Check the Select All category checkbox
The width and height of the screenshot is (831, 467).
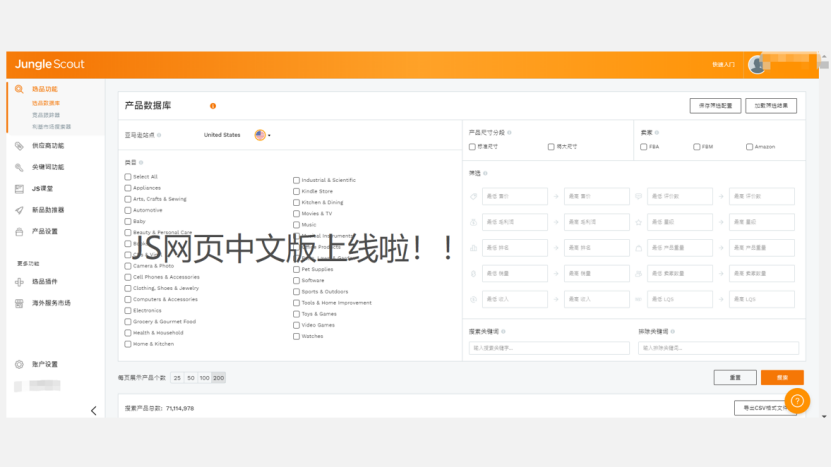[128, 177]
